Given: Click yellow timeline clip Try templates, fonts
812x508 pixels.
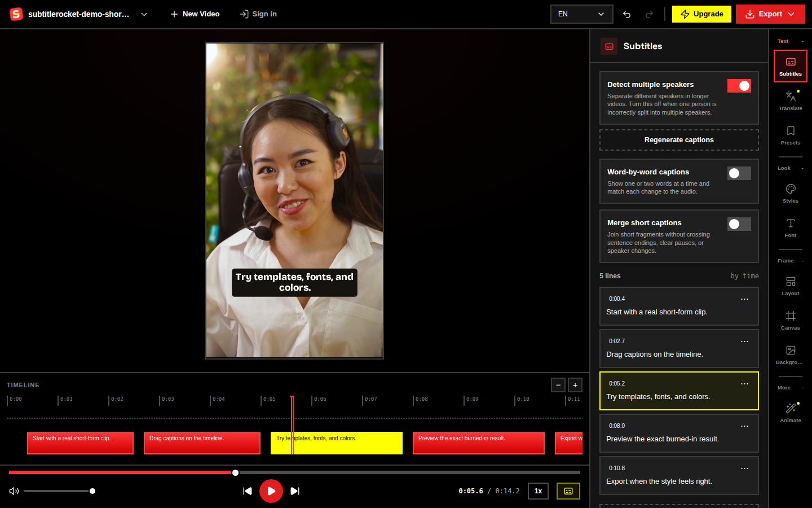Looking at the screenshot, I should [337, 443].
